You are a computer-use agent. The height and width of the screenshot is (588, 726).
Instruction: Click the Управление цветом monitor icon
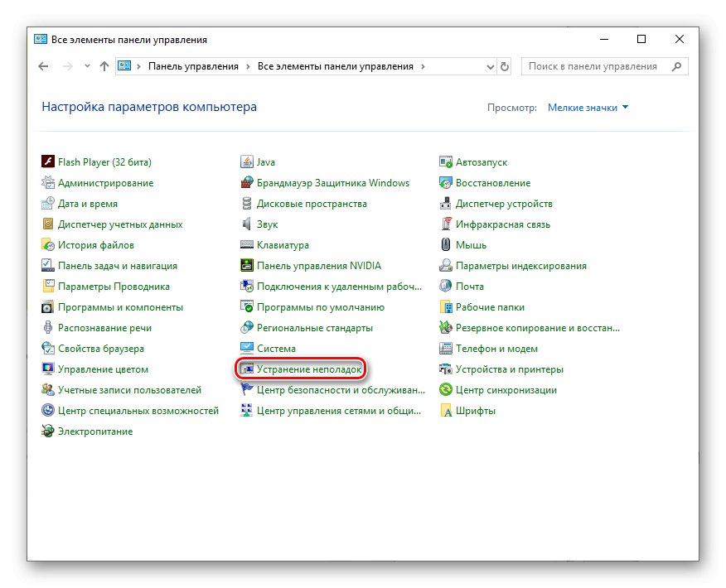pos(48,369)
